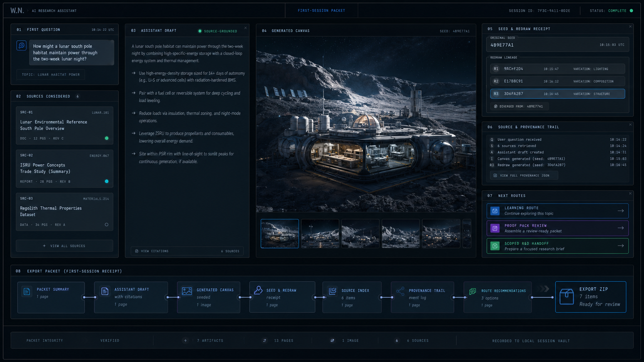The image size is (644, 362).
Task: Click the W.N. logo
Action: (17, 10)
